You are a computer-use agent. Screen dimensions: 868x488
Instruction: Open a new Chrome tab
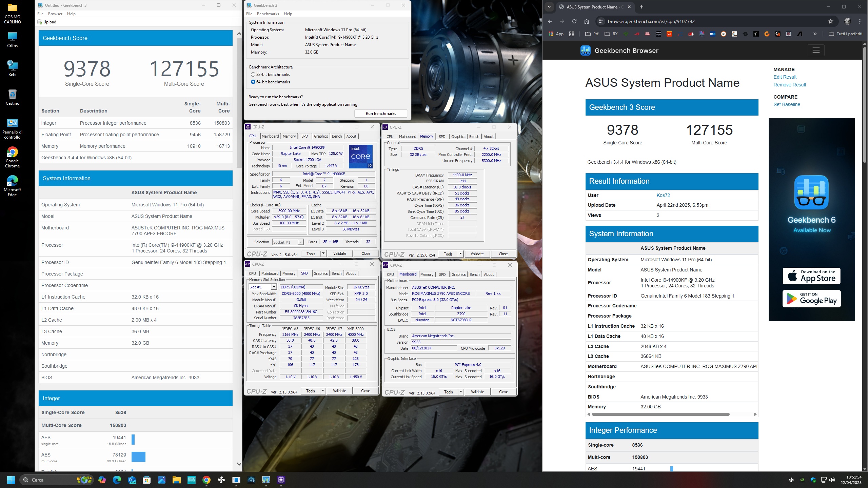641,7
